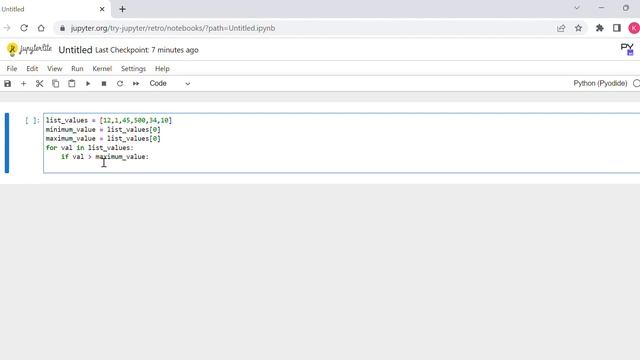Viewport: 640px width, 360px height.
Task: Open the tab search chevron
Action: [x=577, y=8]
